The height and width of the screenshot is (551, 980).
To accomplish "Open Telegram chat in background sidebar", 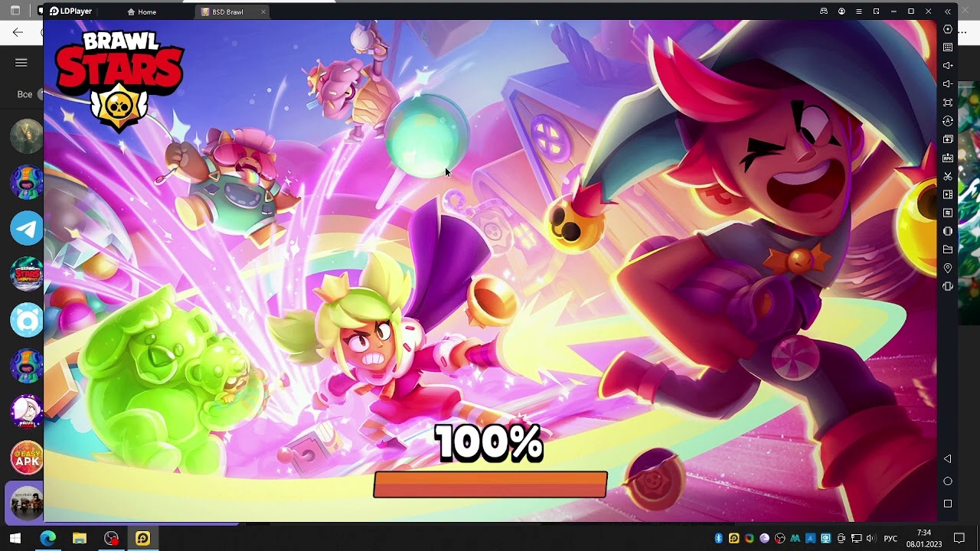I will (x=27, y=228).
